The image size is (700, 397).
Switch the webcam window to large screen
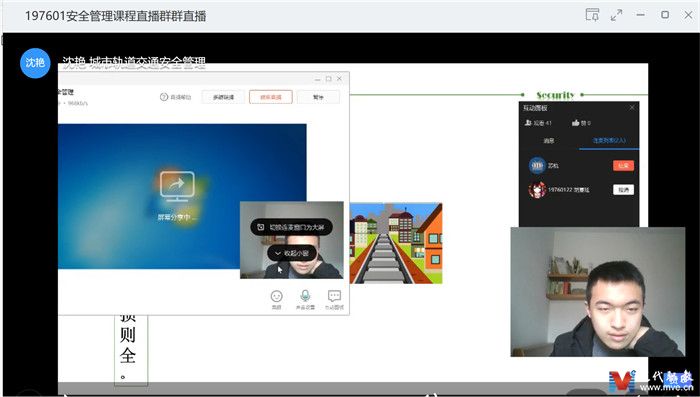[x=291, y=227]
